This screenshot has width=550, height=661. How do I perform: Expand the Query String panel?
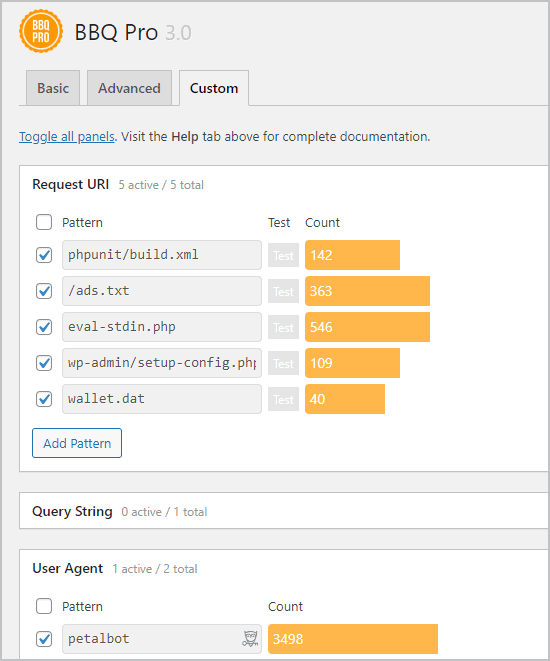[x=72, y=511]
